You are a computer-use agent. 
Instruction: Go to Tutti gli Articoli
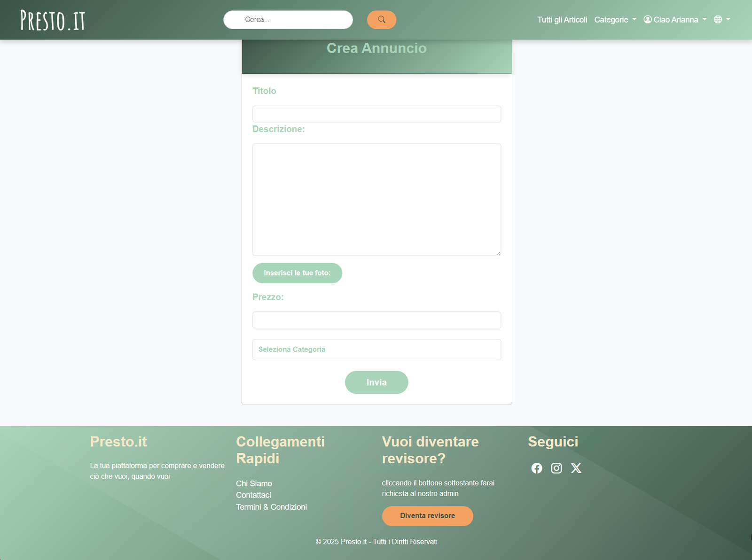562,19
